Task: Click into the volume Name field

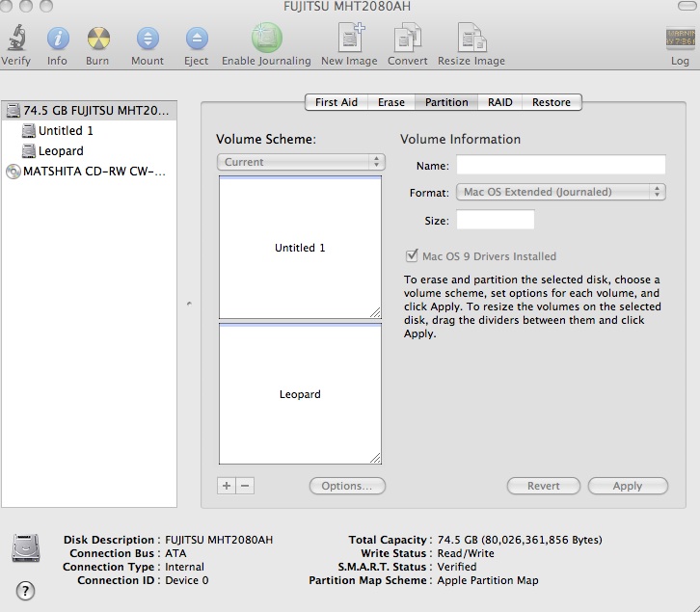Action: [x=561, y=165]
